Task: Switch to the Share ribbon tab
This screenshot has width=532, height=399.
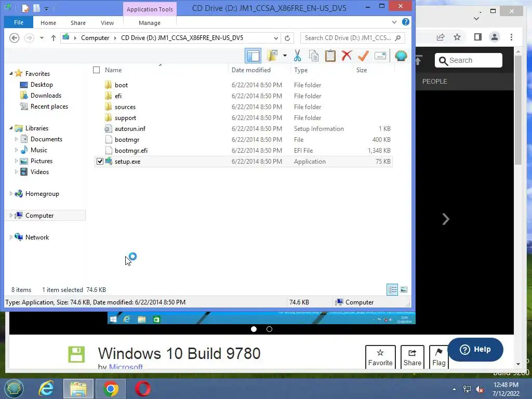Action: tap(78, 23)
